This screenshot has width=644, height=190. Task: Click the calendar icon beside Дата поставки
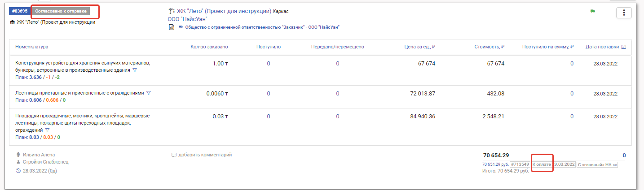[623, 47]
